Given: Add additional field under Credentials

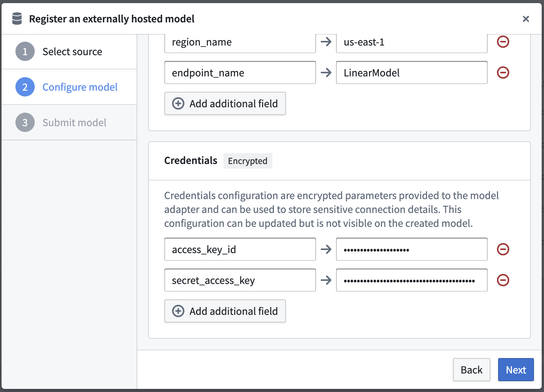Looking at the screenshot, I should point(225,311).
